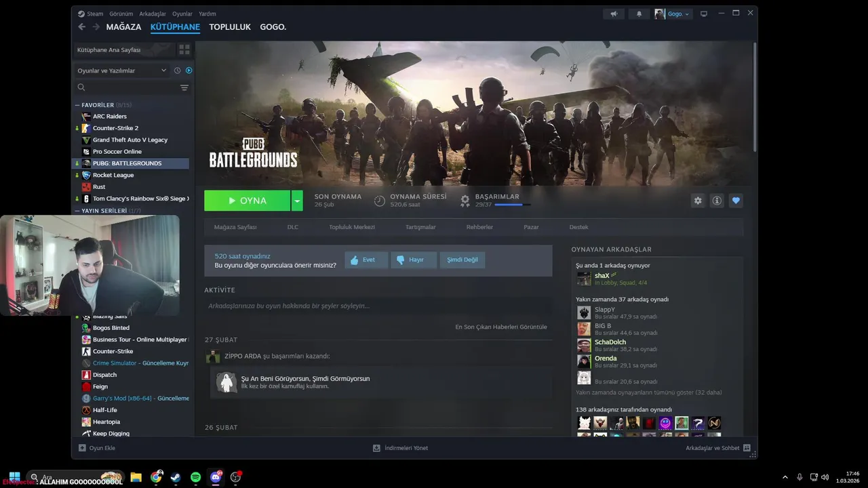The width and height of the screenshot is (868, 488).
Task: Open the library advanced filter options icon
Action: 184,87
